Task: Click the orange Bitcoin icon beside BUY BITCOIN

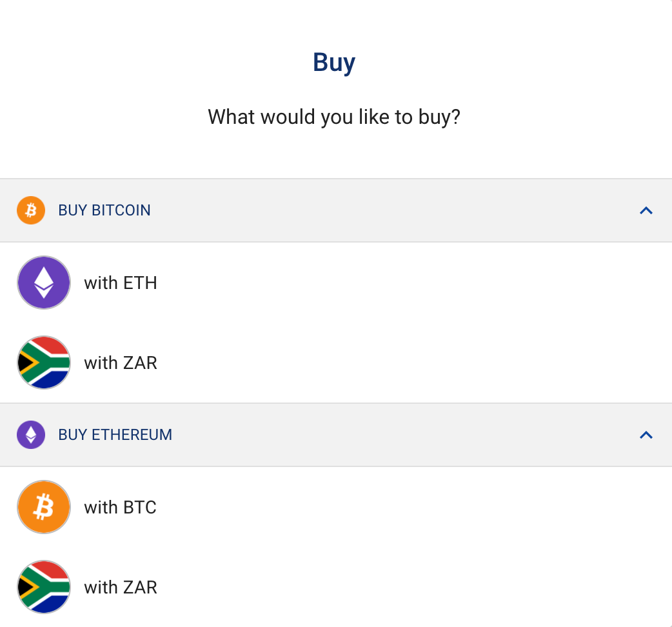Action: (31, 210)
